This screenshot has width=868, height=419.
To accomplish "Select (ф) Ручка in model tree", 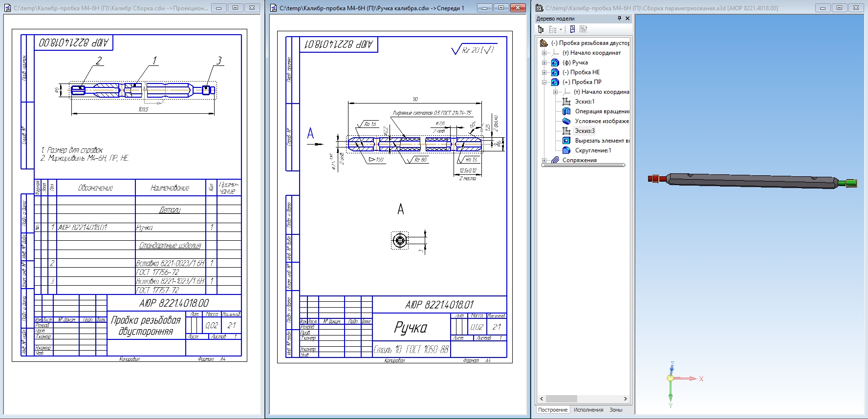I will click(575, 63).
